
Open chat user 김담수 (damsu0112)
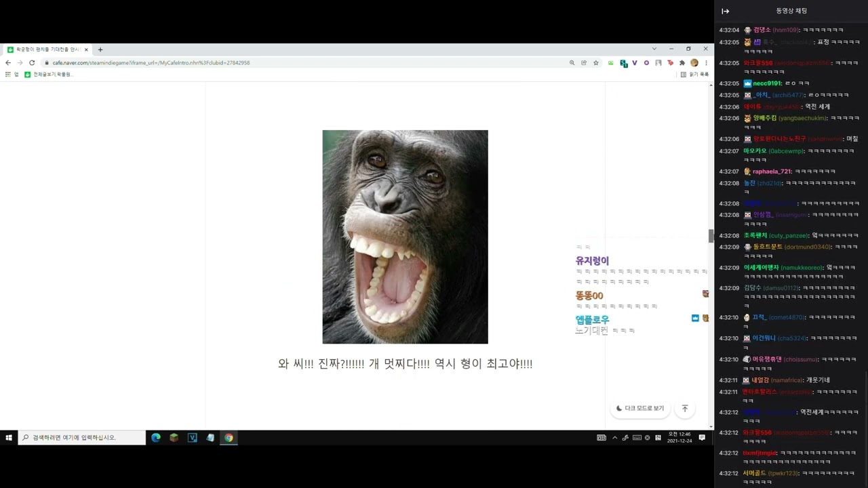(772, 288)
